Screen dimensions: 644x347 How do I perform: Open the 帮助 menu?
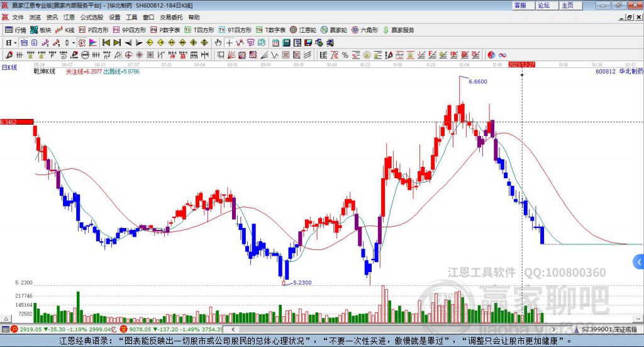point(194,17)
